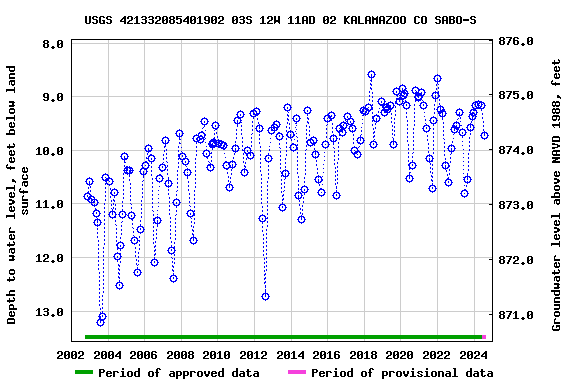Click the 2010 year label
This screenshot has height=384, width=576.
[217, 355]
